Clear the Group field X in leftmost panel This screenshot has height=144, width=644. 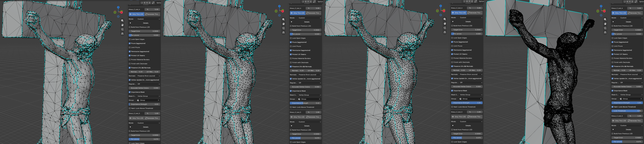[159, 100]
